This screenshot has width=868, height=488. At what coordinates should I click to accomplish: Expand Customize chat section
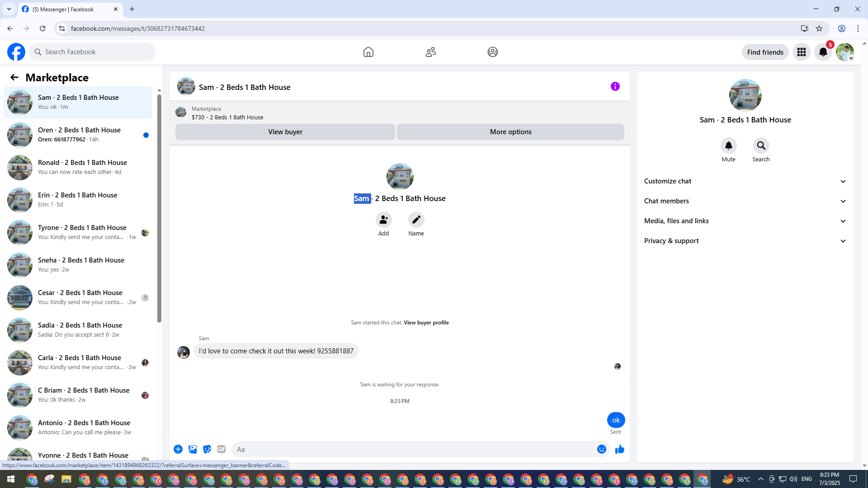click(x=745, y=181)
